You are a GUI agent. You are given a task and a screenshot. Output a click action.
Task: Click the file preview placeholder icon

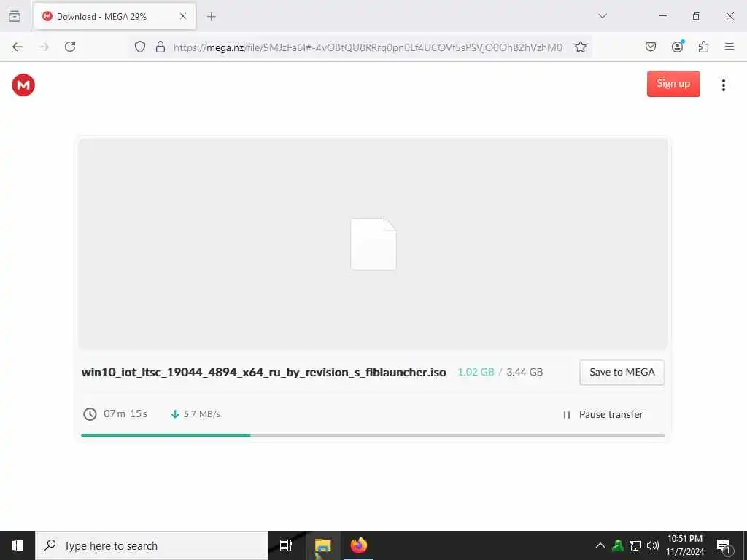coord(373,244)
